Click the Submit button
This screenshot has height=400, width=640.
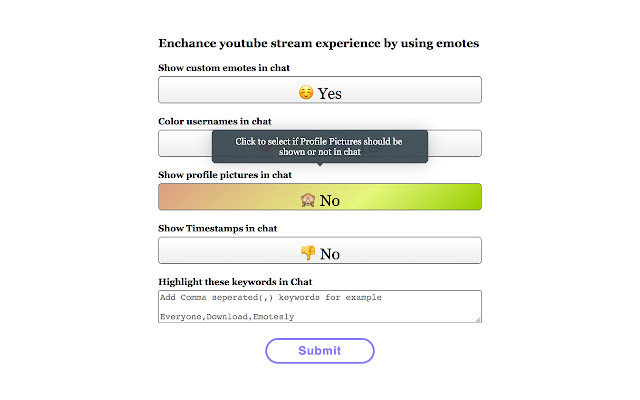click(x=320, y=351)
